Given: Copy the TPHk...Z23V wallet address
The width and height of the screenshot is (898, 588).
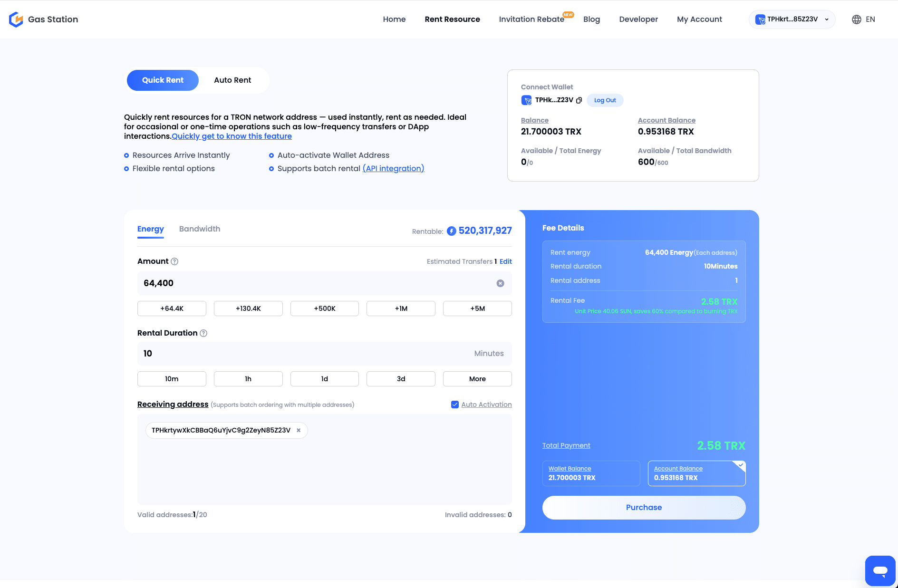Looking at the screenshot, I should [x=579, y=100].
